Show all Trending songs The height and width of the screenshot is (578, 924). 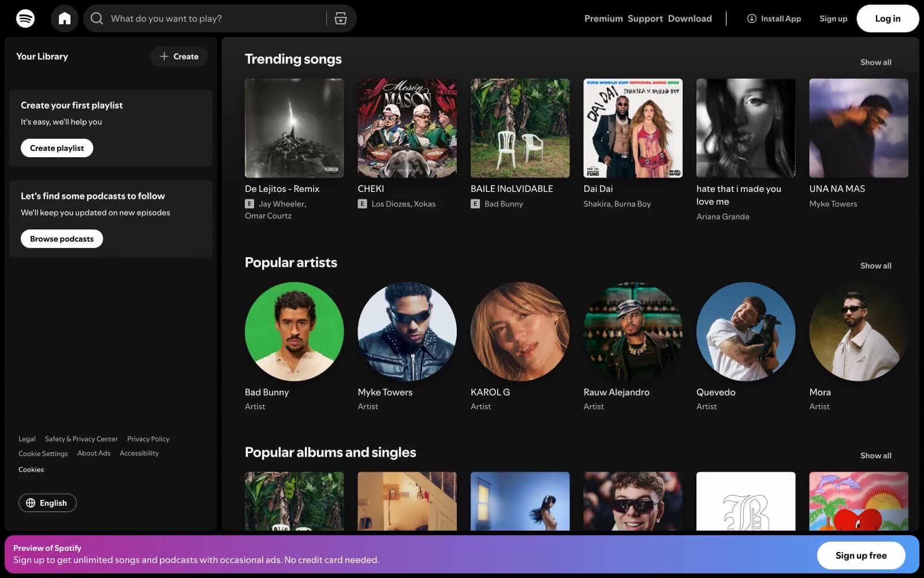[x=875, y=62]
